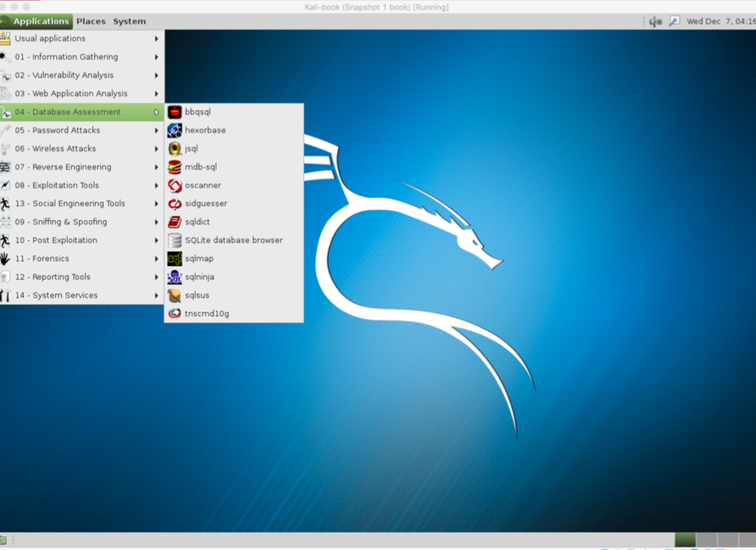Launch SQLite database browser entry
The height and width of the screenshot is (550, 756).
(x=234, y=240)
